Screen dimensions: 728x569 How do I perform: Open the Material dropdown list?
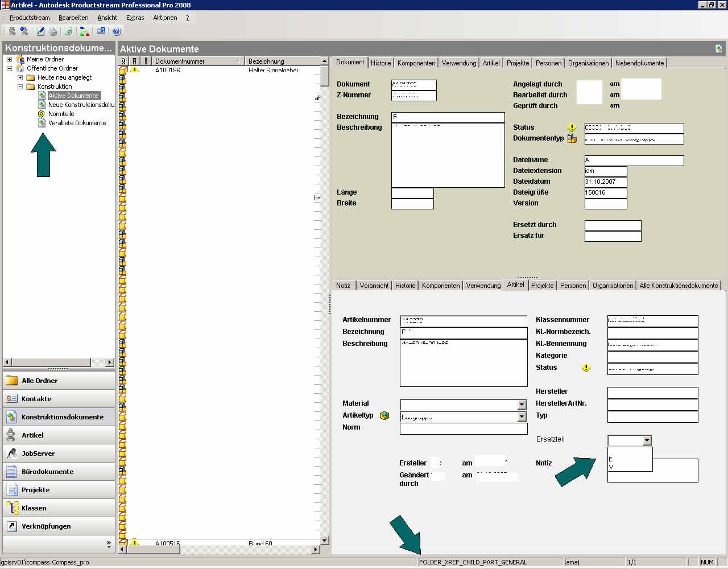[x=522, y=405]
